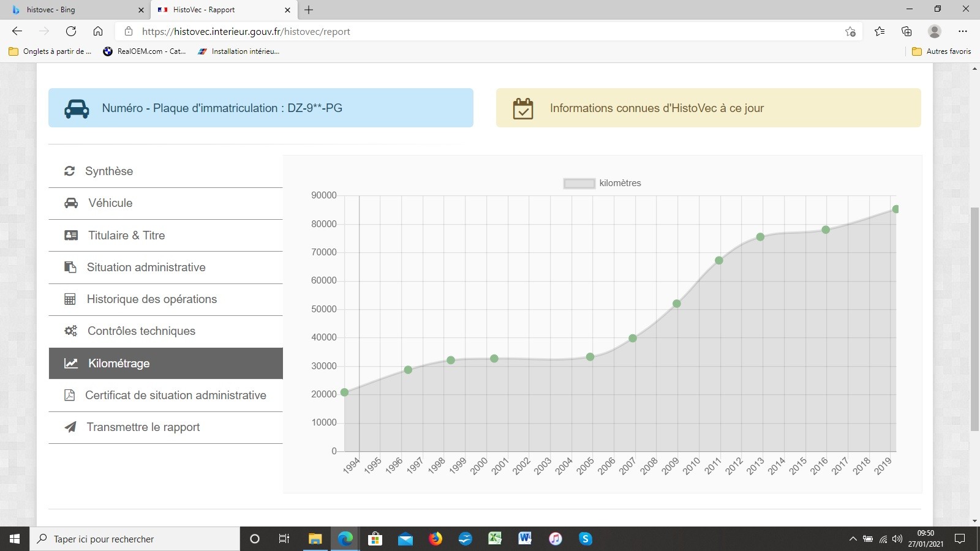Click the 40000 km data point at 2007
980x551 pixels.
633,338
